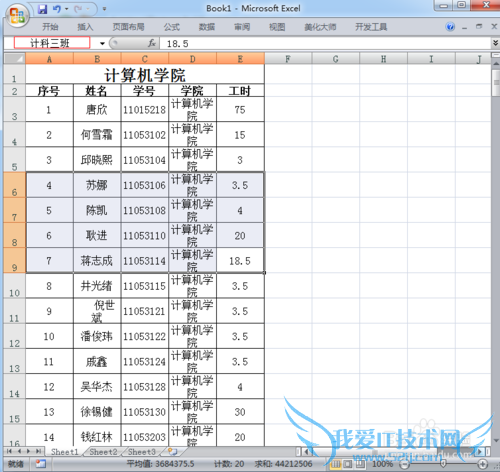The width and height of the screenshot is (500, 472).
Task: Switch to Sheet3 tab
Action: [142, 452]
